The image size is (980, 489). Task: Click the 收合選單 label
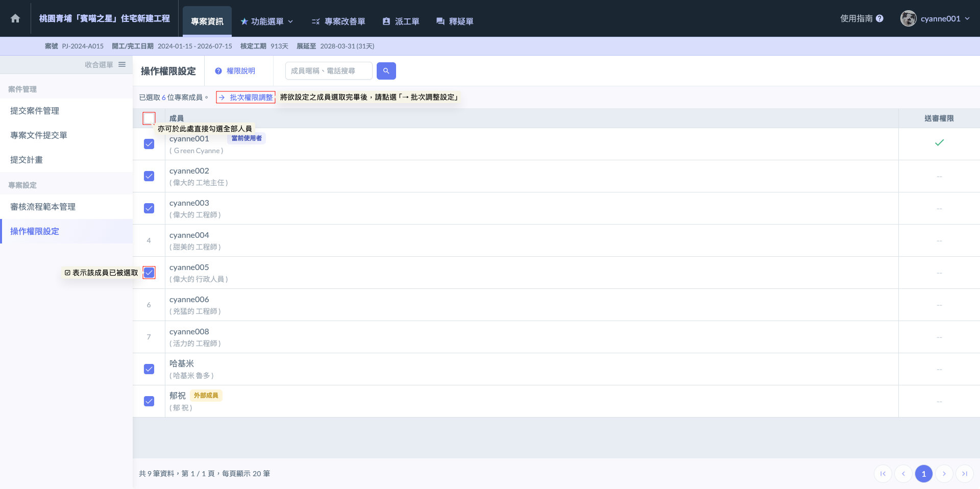[99, 64]
